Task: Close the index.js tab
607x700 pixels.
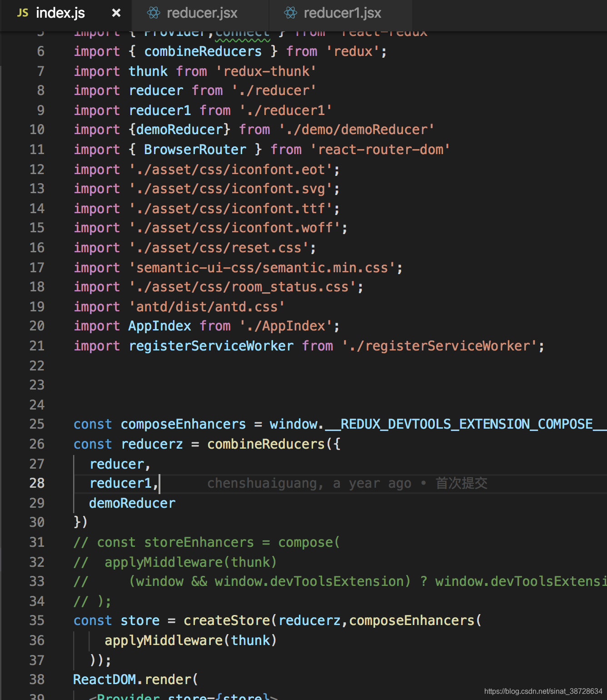Action: [x=116, y=13]
